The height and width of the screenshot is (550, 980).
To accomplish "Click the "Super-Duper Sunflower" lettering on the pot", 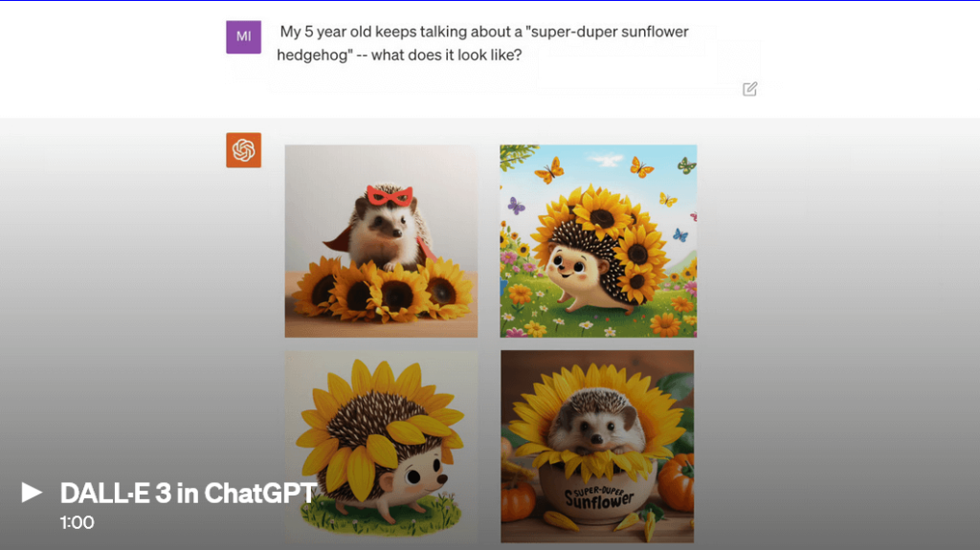I will [x=599, y=496].
